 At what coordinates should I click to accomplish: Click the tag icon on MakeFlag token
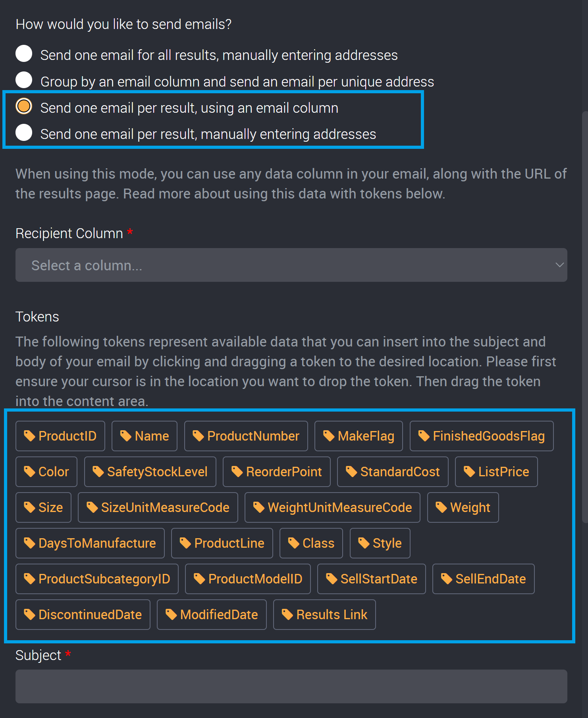click(330, 436)
